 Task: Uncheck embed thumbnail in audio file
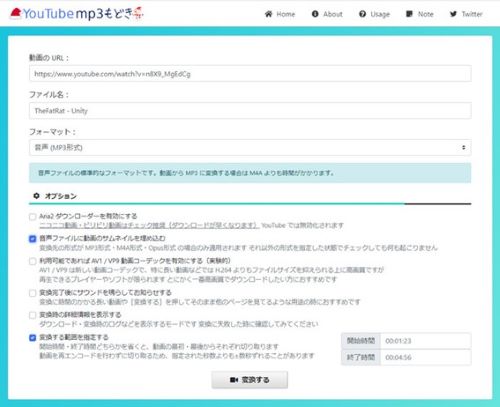click(32, 239)
